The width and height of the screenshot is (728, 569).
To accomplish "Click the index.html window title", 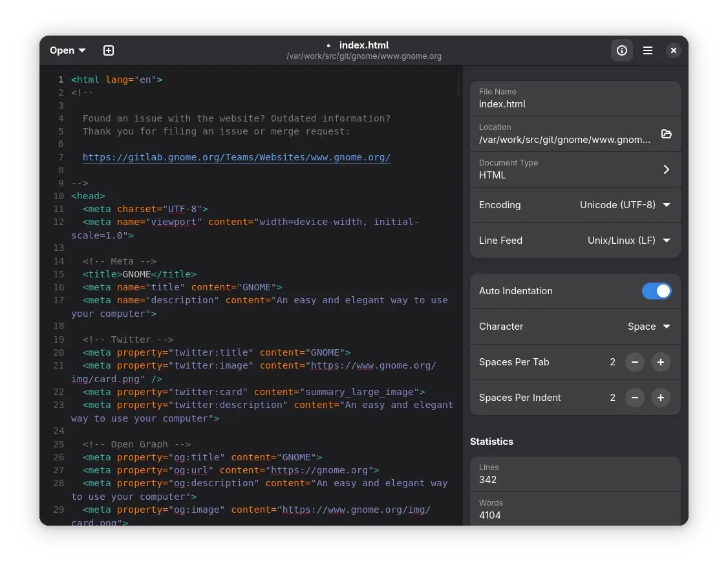I will (364, 45).
